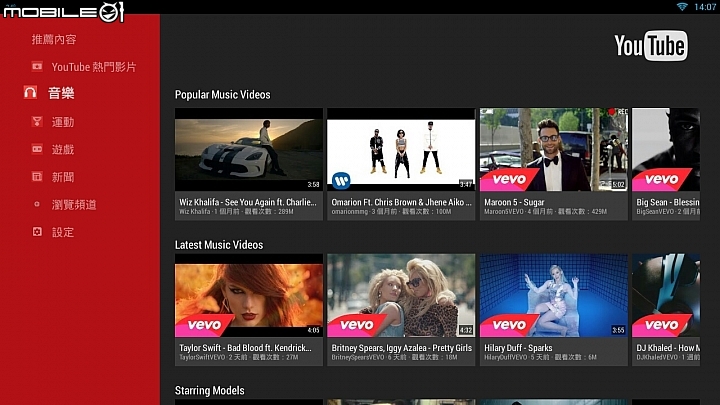Play Omarion Ft. Chris Brown video thumbnail

click(401, 149)
